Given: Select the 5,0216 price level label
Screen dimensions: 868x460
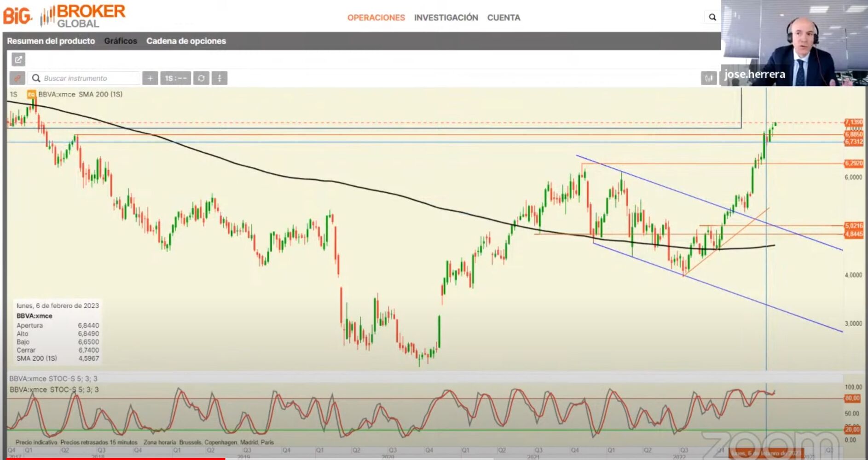Looking at the screenshot, I should click(x=854, y=226).
